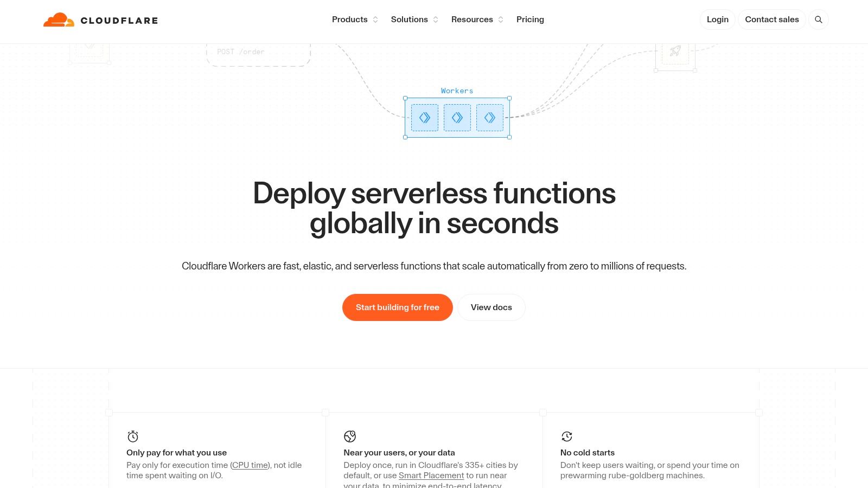Click the POST /order box
Image resolution: width=868 pixels, height=488 pixels.
coord(258,55)
